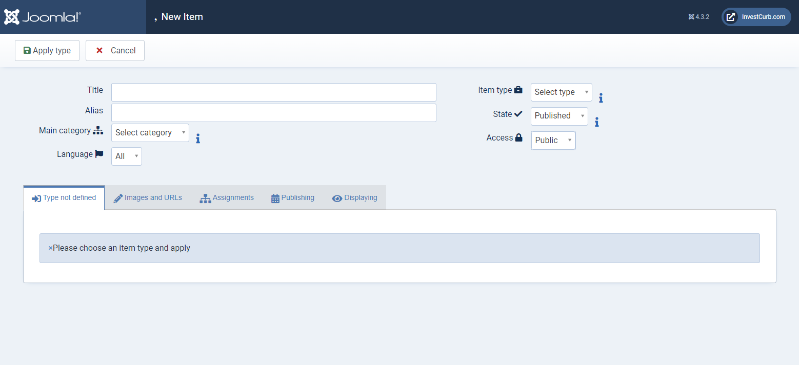799x365 pixels.
Task: Click the Main category hierarchy icon
Action: [x=98, y=131]
